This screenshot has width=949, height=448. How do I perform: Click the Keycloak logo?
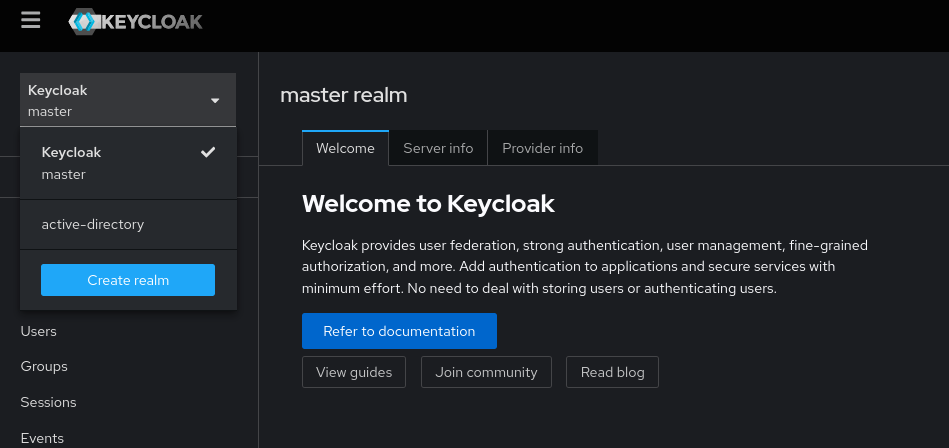[135, 22]
